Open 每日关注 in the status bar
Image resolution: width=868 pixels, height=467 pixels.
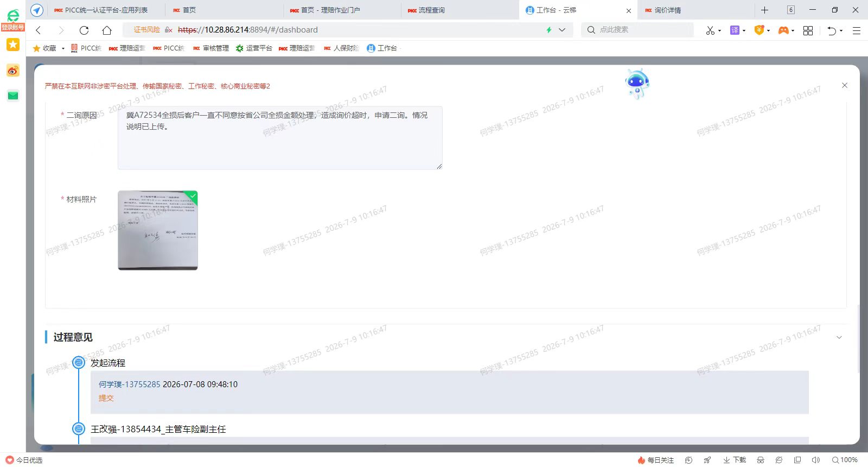pyautogui.click(x=656, y=460)
